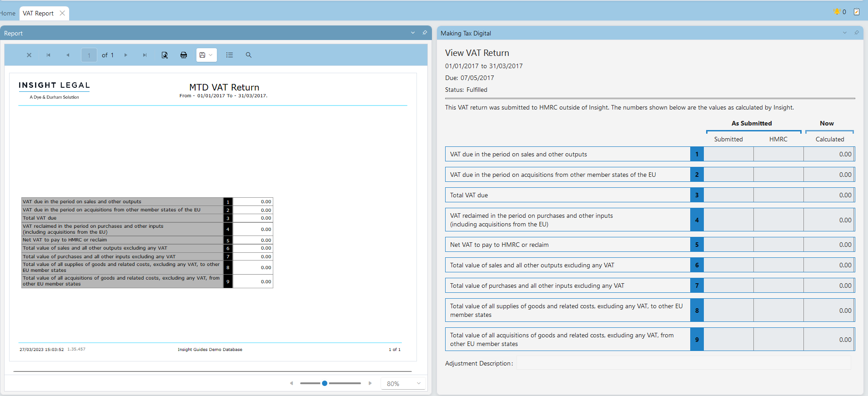Pin the Making Tax Digital panel

point(857,33)
